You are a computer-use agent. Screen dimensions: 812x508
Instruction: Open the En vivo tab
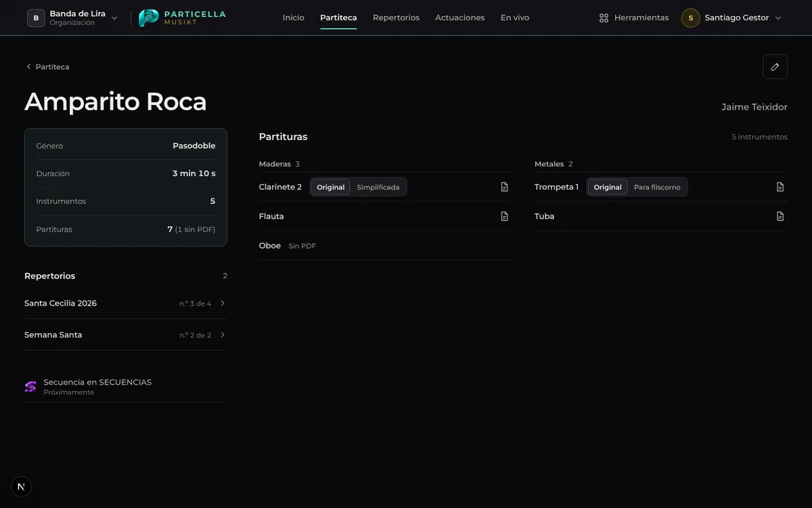[x=515, y=18]
